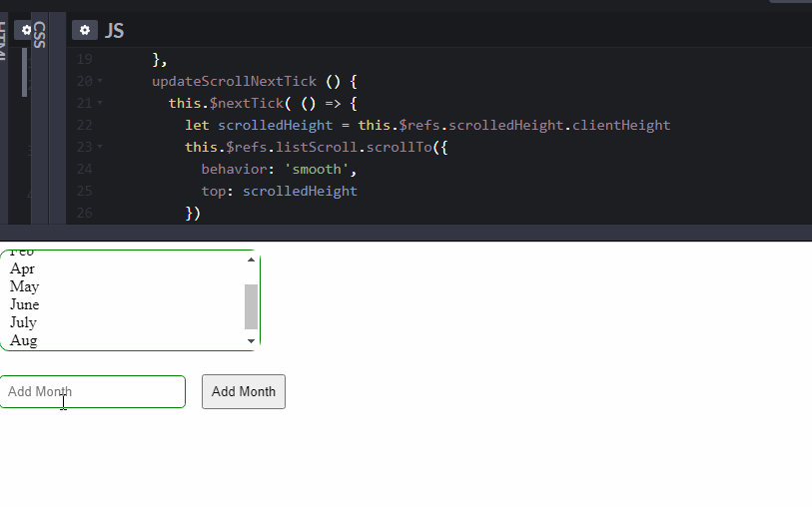Select the JS panel title

point(115,31)
